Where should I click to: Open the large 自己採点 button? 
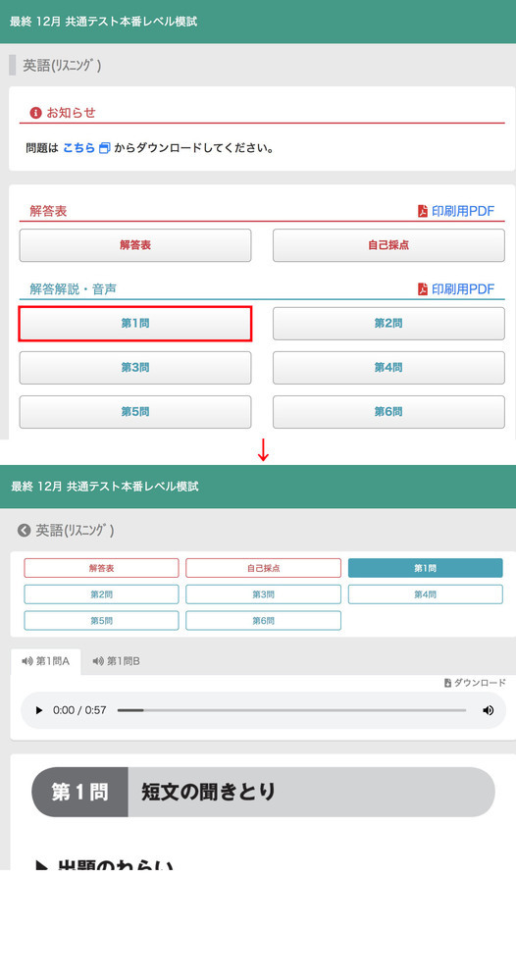coord(388,245)
